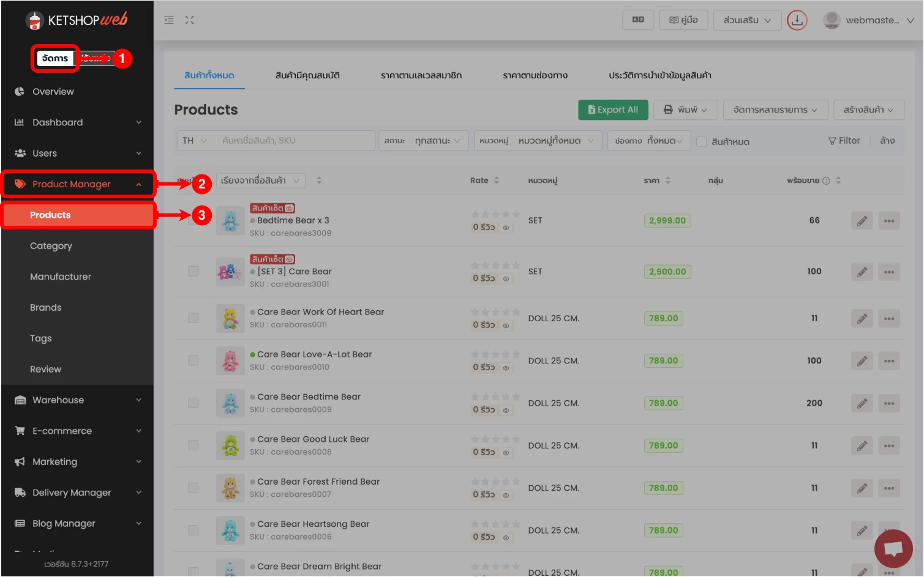Expand the Warehouse sidebar menu
Image resolution: width=924 pixels, height=577 pixels.
click(77, 400)
